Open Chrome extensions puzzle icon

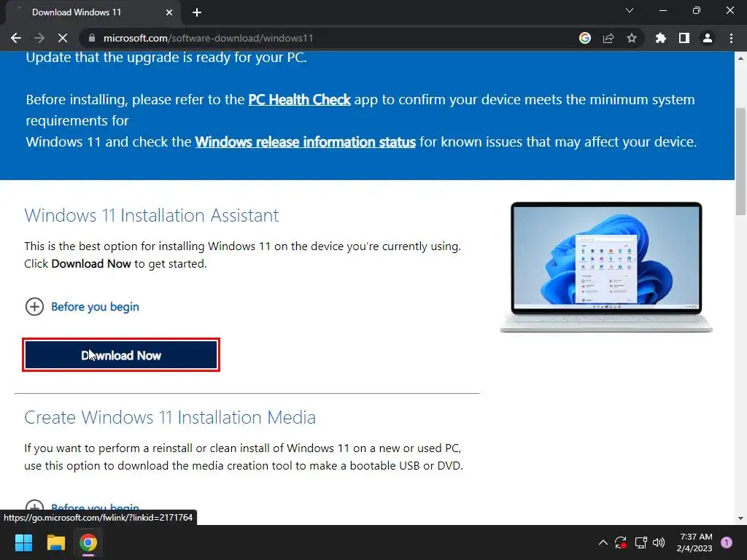pos(660,38)
